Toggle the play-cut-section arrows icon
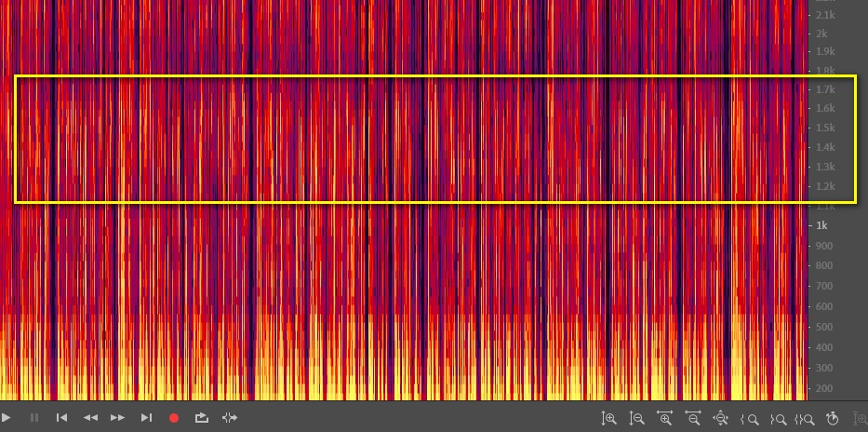The width and height of the screenshot is (868, 432). pos(230,418)
